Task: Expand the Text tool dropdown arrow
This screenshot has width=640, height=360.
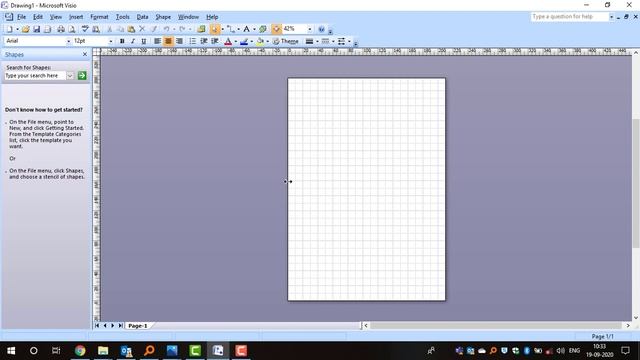Action: [x=254, y=29]
